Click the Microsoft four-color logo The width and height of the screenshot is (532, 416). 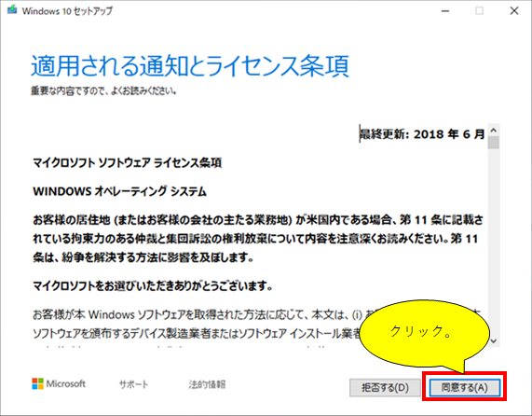(x=37, y=383)
